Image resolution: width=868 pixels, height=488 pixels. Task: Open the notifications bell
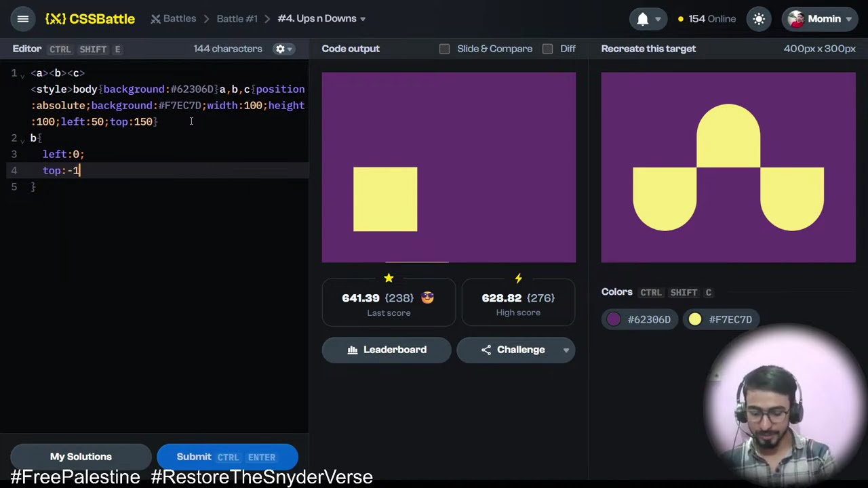tap(642, 19)
